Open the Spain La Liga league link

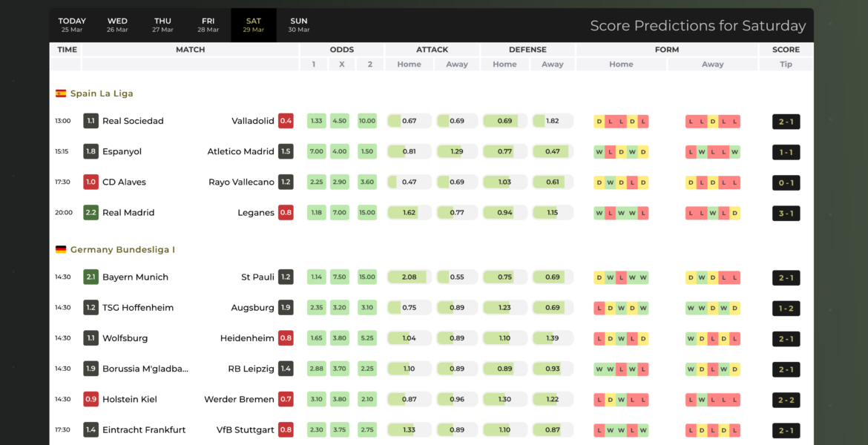pyautogui.click(x=102, y=93)
